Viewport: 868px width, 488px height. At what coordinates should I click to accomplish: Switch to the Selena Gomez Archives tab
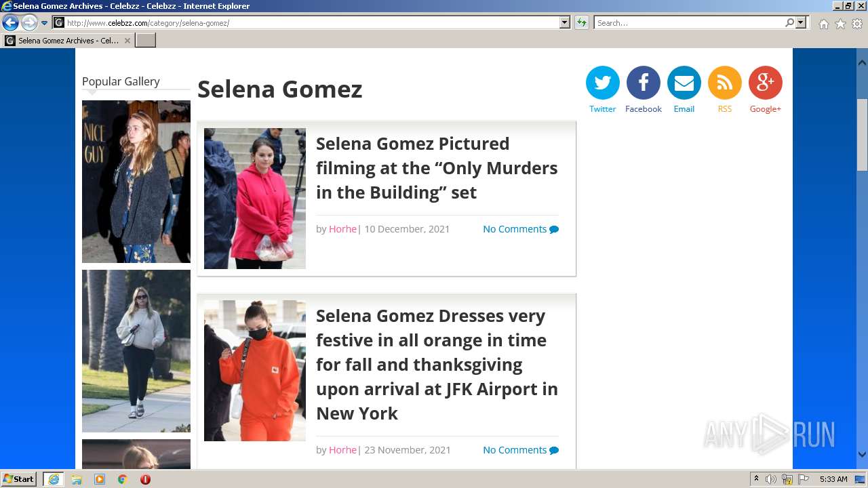coord(68,41)
